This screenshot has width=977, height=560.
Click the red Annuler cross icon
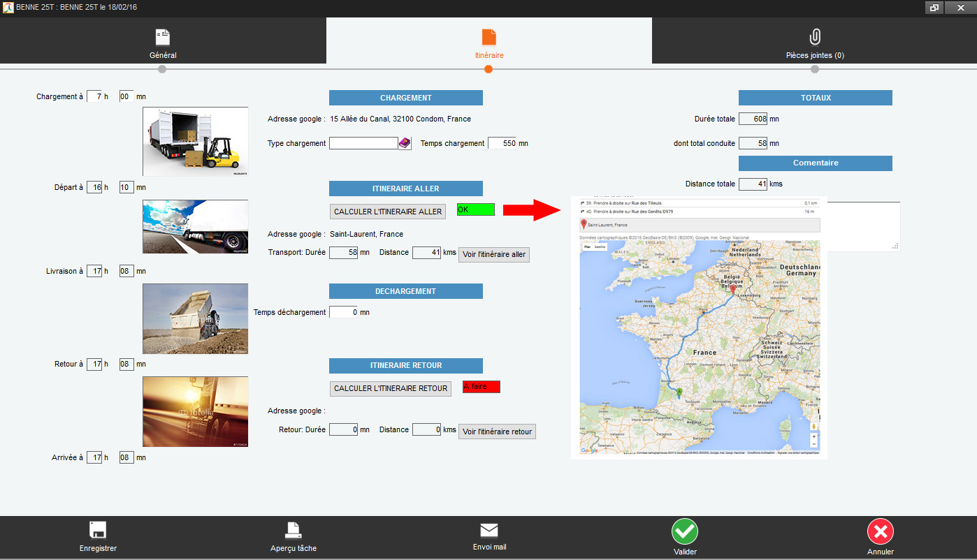click(x=881, y=531)
